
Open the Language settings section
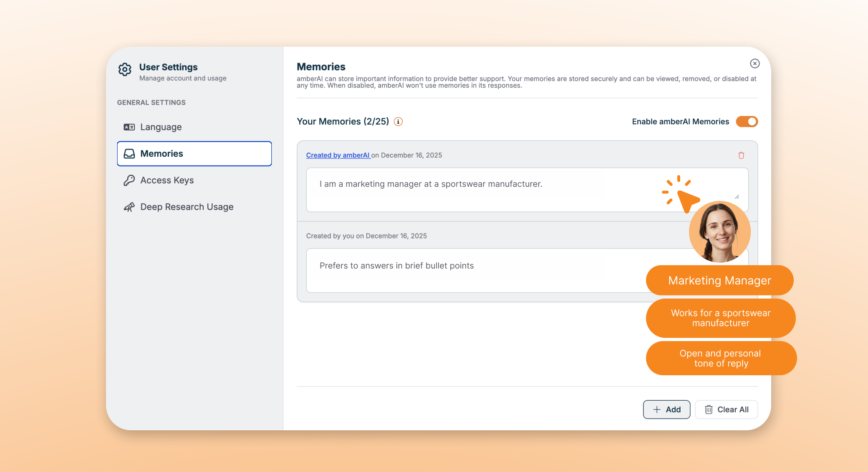click(161, 127)
